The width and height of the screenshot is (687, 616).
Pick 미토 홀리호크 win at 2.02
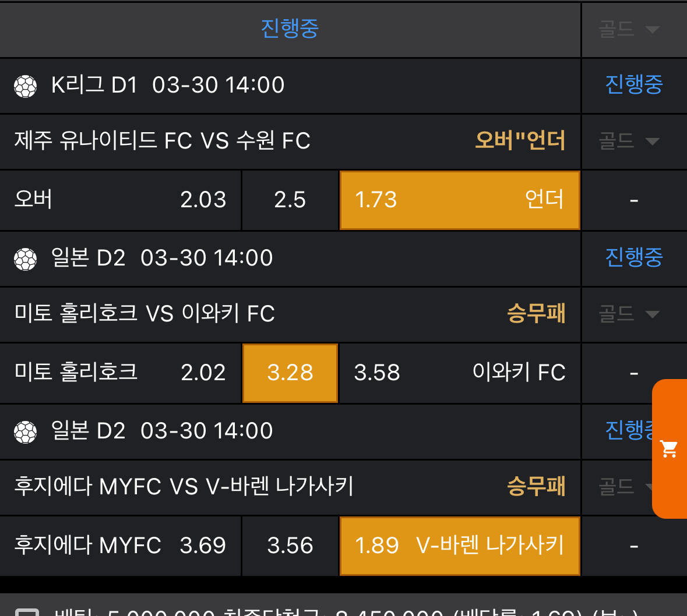[x=121, y=373]
